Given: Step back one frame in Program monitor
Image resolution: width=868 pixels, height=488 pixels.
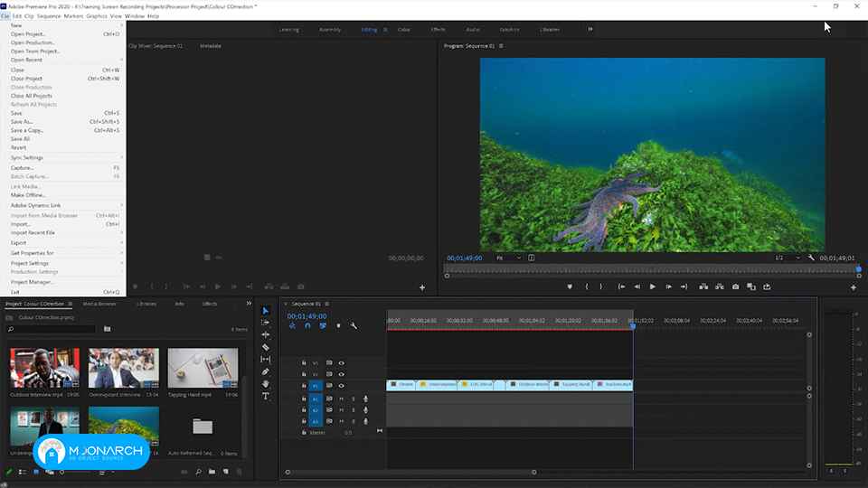Looking at the screenshot, I should pos(637,286).
